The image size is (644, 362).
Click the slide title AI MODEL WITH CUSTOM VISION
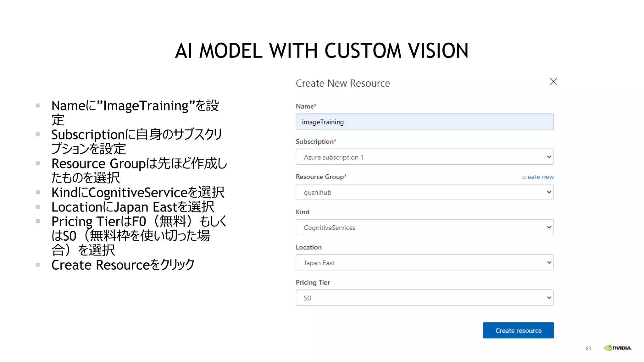coord(322,51)
